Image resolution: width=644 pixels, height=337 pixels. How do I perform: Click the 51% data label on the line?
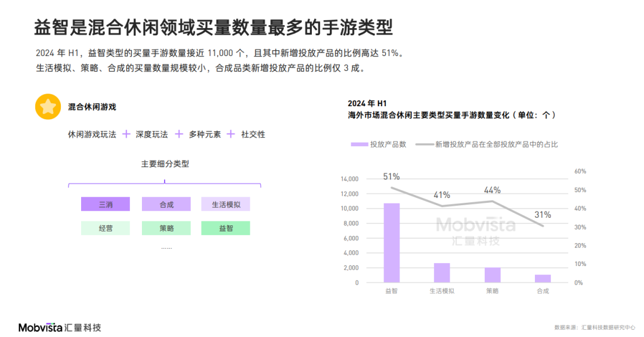pos(391,177)
